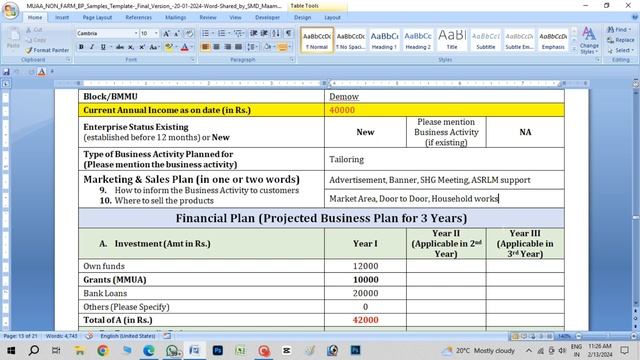Screen dimensions: 640x360
Task: Switch to the Mailings tab
Action: [x=176, y=17]
